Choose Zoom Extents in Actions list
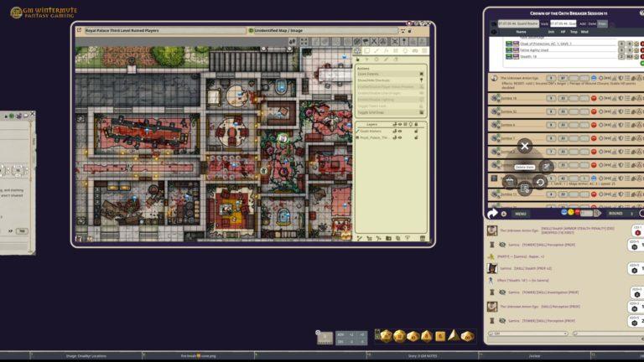This screenshot has width=644, height=362. (390, 74)
